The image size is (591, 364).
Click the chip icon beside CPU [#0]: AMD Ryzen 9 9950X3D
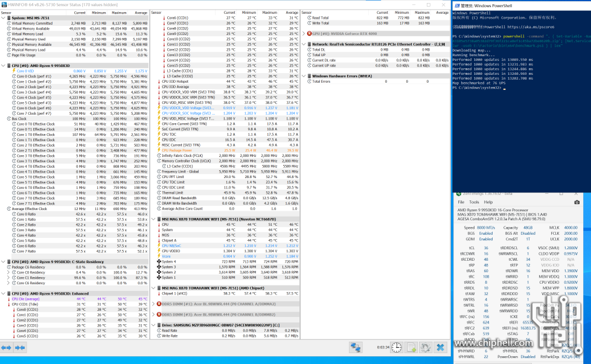[x=8, y=66]
